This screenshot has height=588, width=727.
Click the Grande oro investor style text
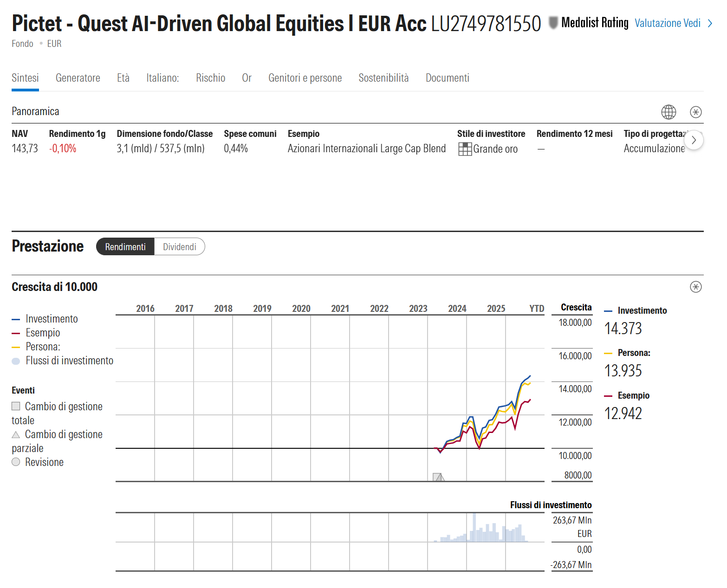(x=495, y=149)
